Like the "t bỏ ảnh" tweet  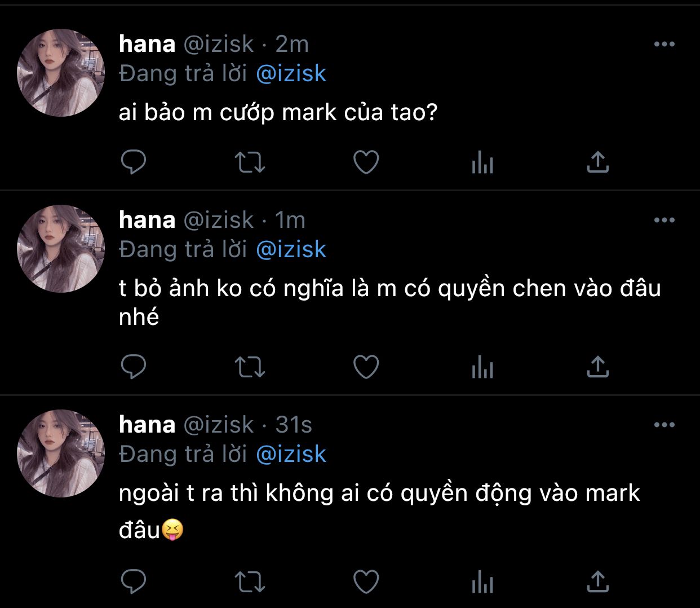point(366,367)
